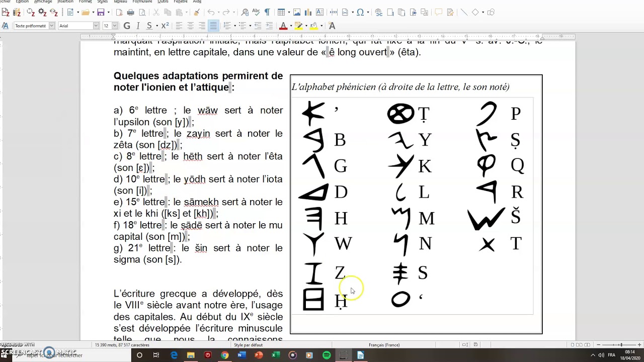
Task: Open the Affichage menu
Action: [43, 2]
